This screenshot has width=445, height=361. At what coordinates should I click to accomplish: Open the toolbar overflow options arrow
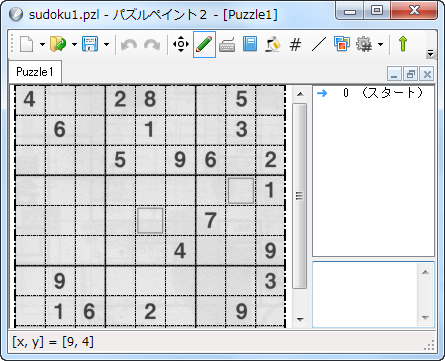431,53
